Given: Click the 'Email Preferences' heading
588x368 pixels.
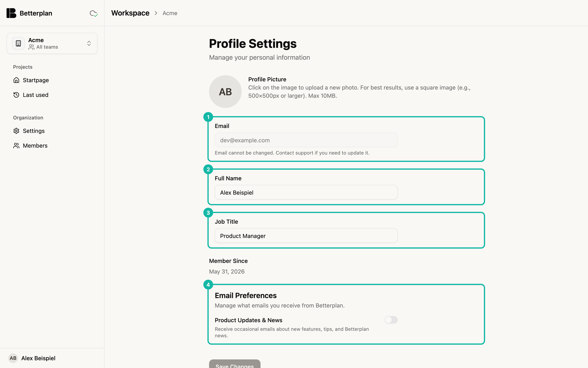Looking at the screenshot, I should tap(246, 295).
